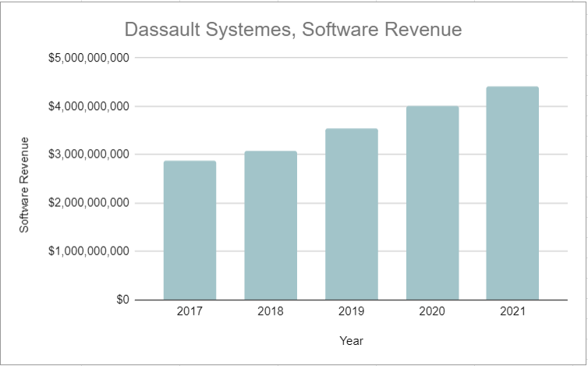Click the $4,000,000,000 axis label

pyautogui.click(x=88, y=106)
